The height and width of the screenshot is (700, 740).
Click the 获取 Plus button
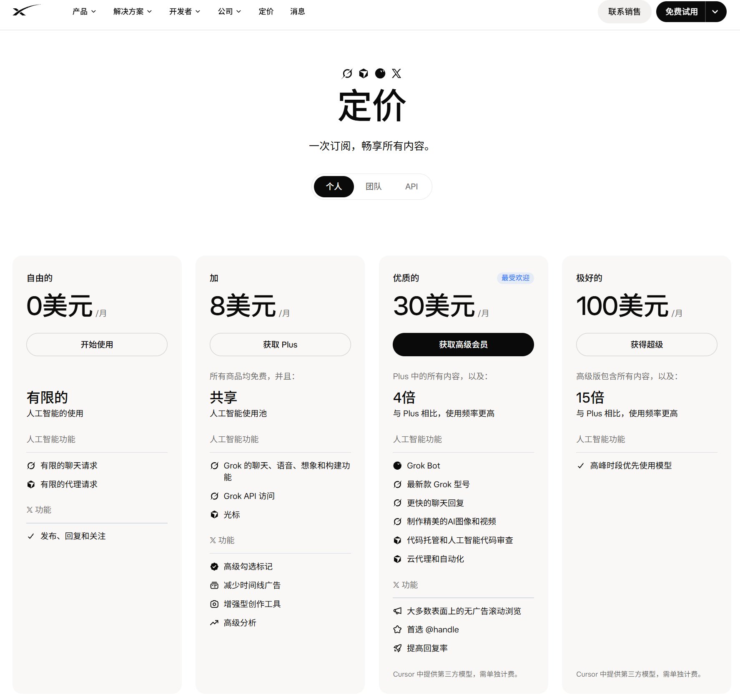[280, 345]
